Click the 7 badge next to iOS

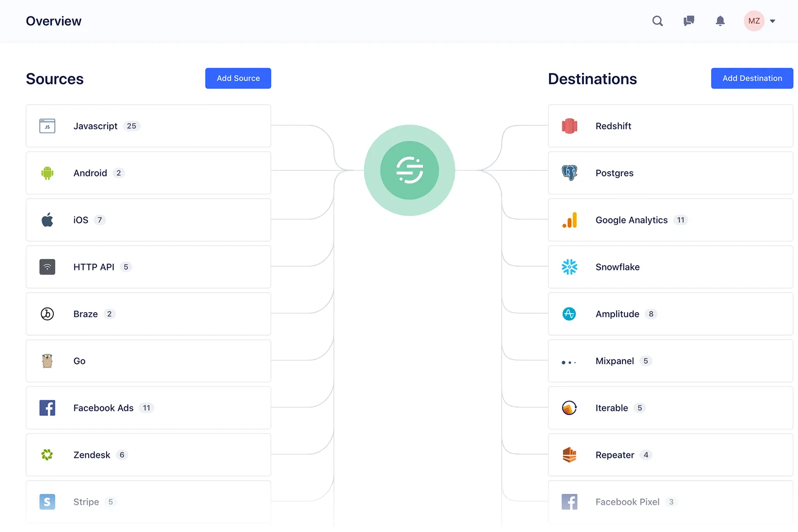pyautogui.click(x=100, y=220)
